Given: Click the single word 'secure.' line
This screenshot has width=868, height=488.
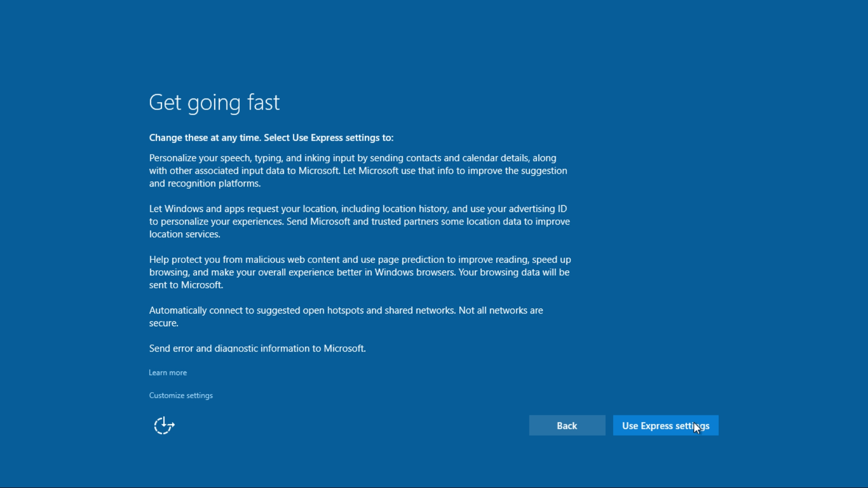Looking at the screenshot, I should [x=164, y=323].
